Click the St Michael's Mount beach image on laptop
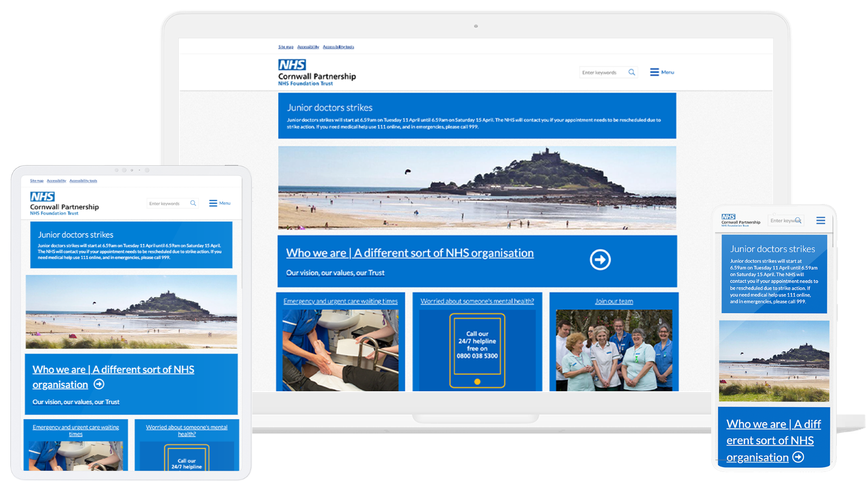The image size is (868, 490). pos(477,188)
